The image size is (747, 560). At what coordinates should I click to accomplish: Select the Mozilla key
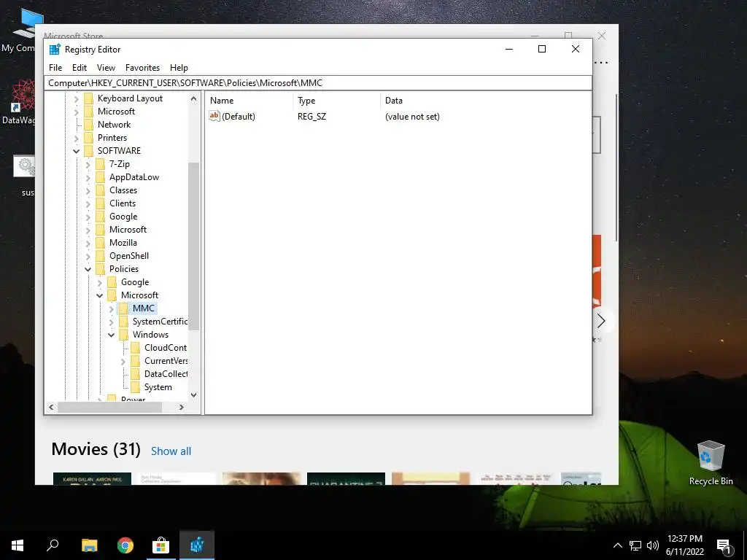click(x=123, y=243)
